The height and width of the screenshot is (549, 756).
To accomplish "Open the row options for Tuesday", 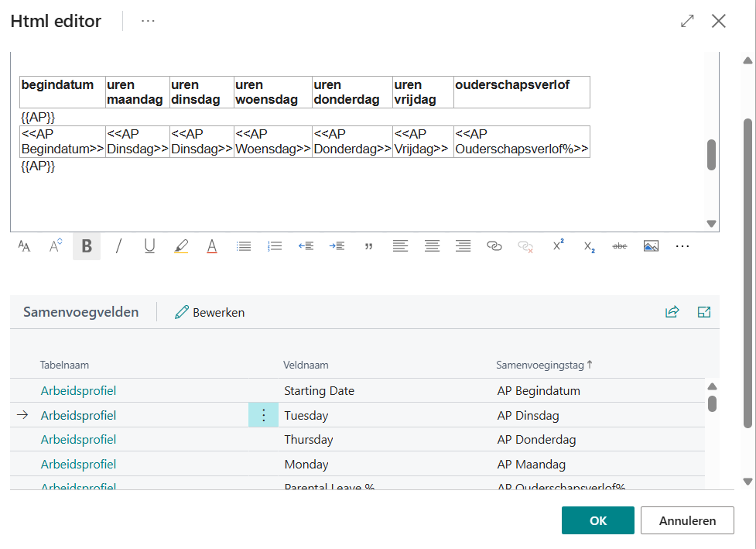I will pyautogui.click(x=263, y=415).
